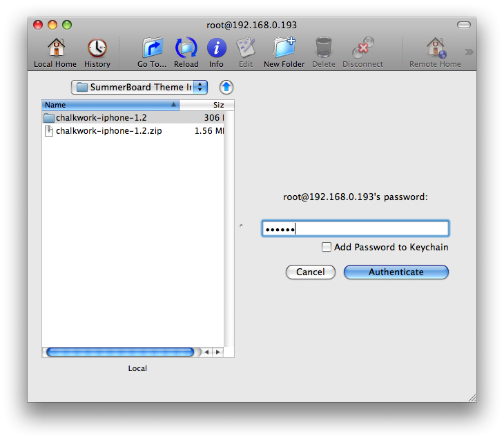
Task: Go to Remote Home
Action: 435,48
